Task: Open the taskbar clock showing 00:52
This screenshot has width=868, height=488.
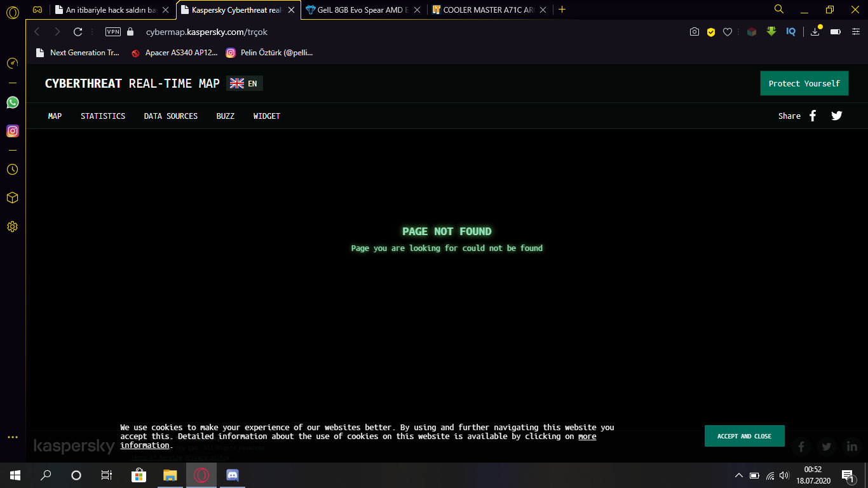Action: [814, 475]
